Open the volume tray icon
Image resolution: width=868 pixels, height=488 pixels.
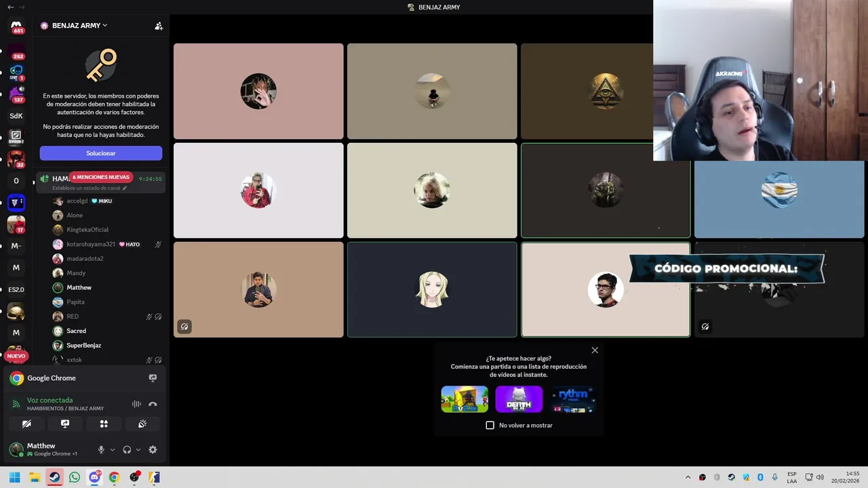coord(820,477)
